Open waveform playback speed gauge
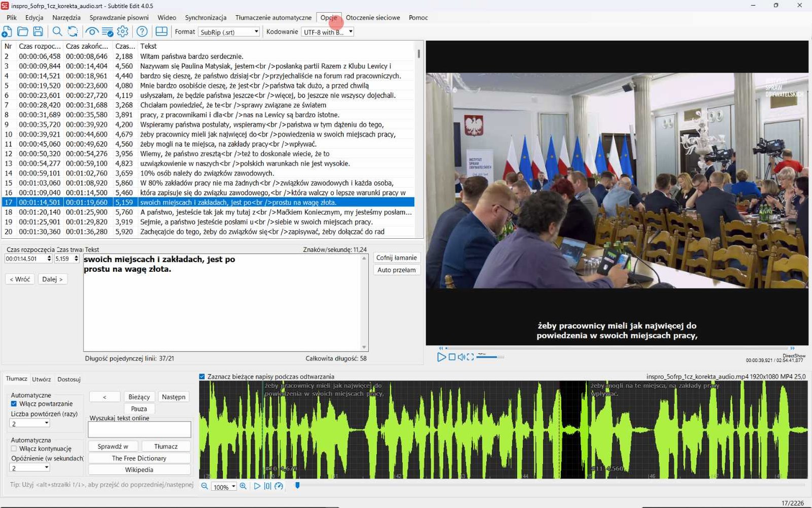The width and height of the screenshot is (812, 508). 279,486
